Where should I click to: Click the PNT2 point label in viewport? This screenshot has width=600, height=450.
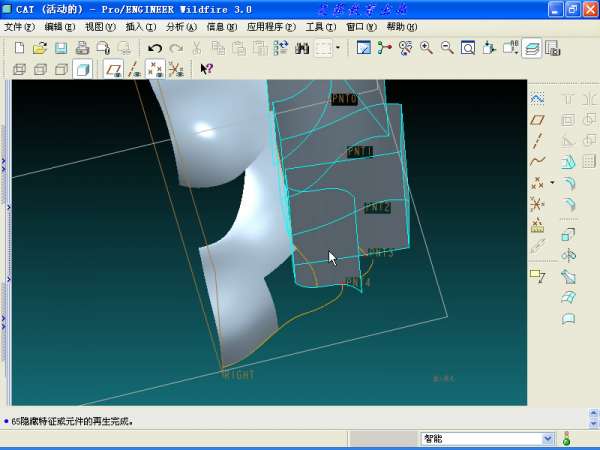(x=377, y=208)
